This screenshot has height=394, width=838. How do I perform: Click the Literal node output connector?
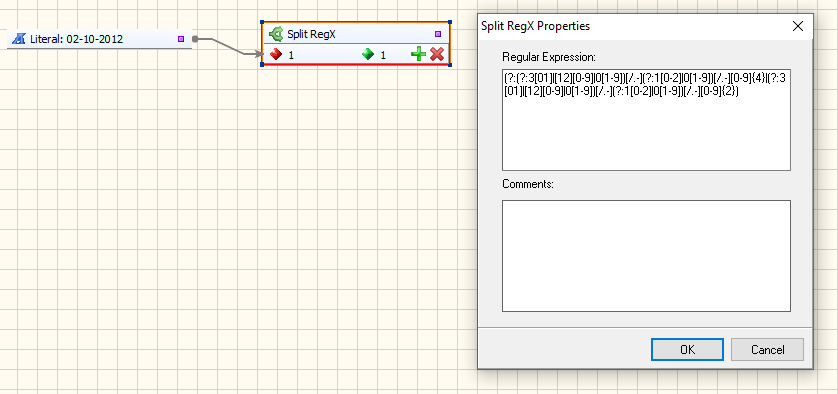pyautogui.click(x=195, y=39)
